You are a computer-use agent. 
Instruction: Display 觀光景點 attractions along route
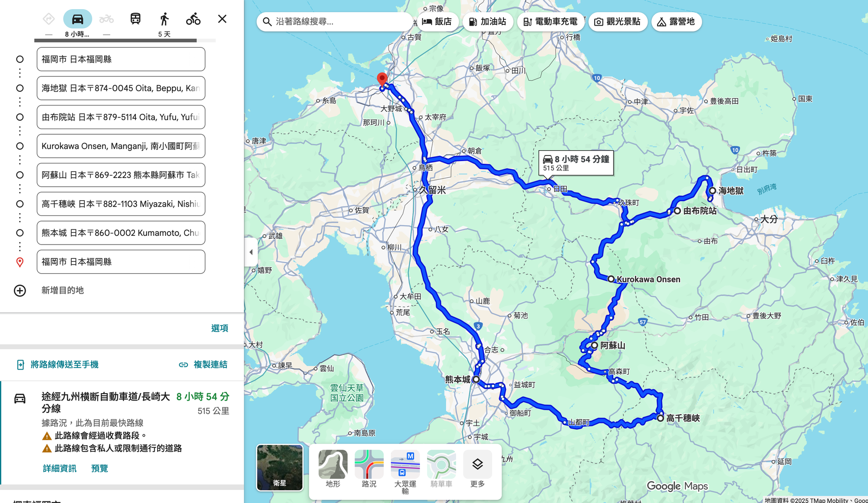618,21
